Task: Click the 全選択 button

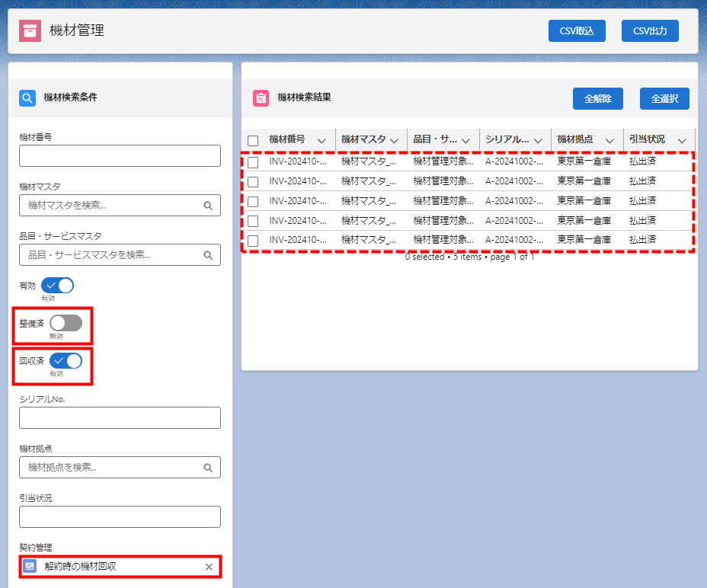Action: (664, 99)
